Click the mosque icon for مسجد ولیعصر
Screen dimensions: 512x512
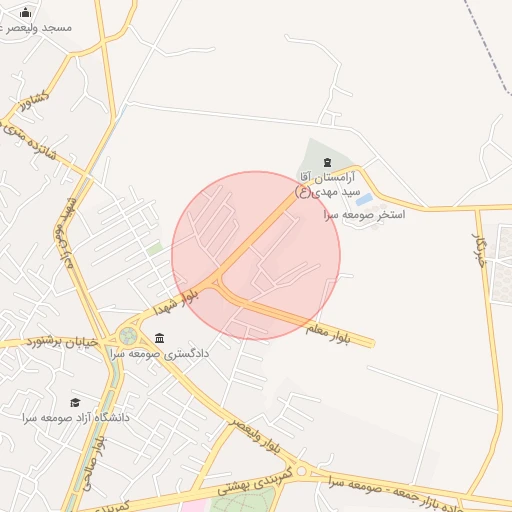pyautogui.click(x=25, y=13)
